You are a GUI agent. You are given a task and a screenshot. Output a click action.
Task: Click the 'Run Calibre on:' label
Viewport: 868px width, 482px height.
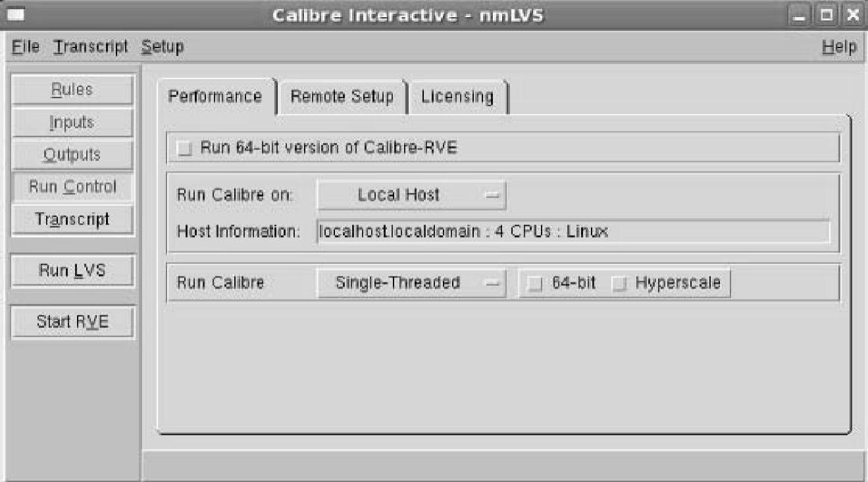(236, 196)
